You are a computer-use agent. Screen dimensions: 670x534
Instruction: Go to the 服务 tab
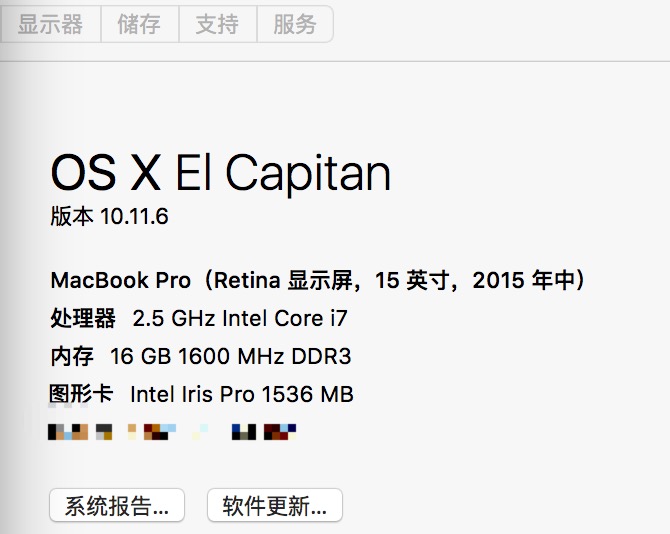pyautogui.click(x=295, y=24)
